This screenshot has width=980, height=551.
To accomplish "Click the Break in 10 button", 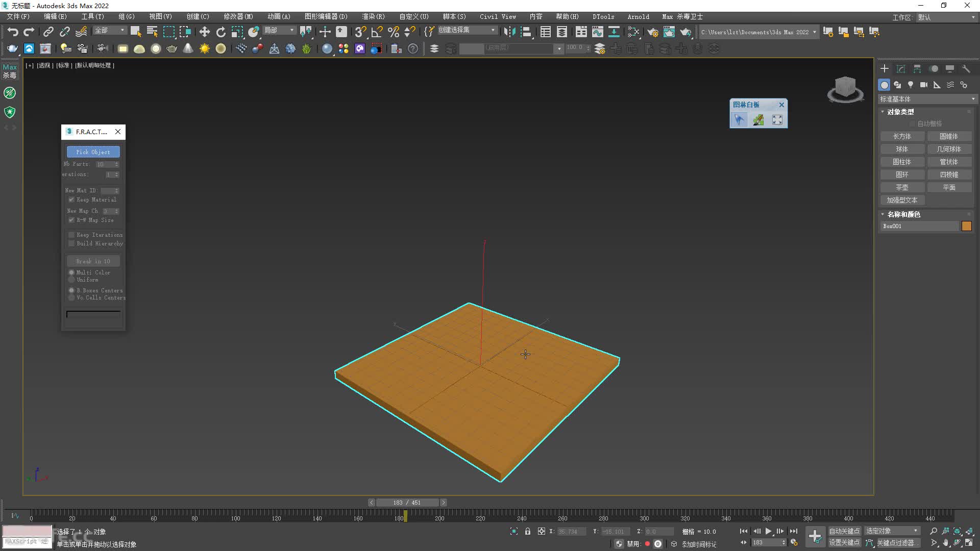I will pos(93,261).
